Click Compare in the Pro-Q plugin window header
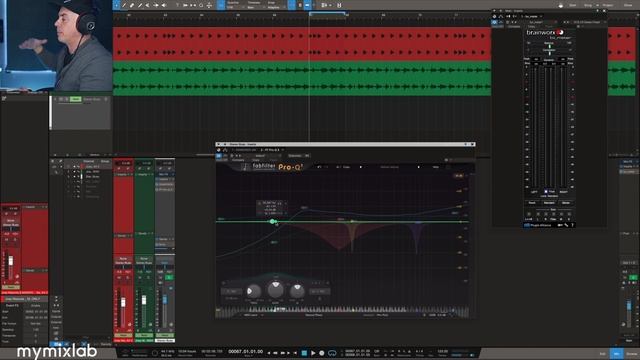 (x=238, y=160)
